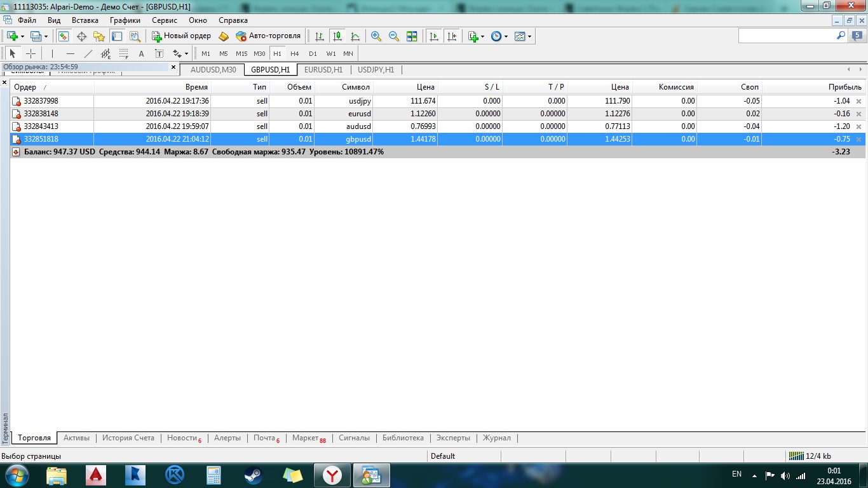Toggle the Data Window icon

point(81,36)
